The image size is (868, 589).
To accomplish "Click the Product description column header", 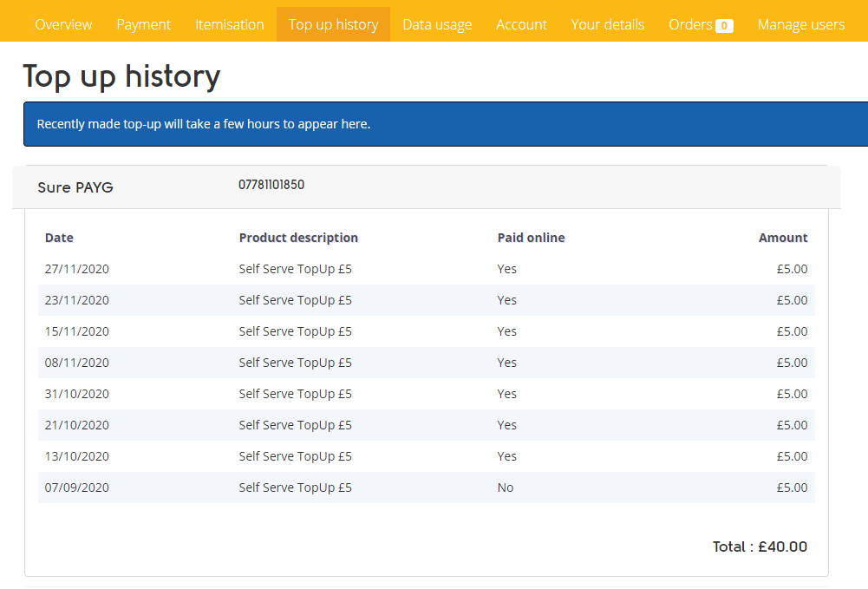I will (298, 238).
